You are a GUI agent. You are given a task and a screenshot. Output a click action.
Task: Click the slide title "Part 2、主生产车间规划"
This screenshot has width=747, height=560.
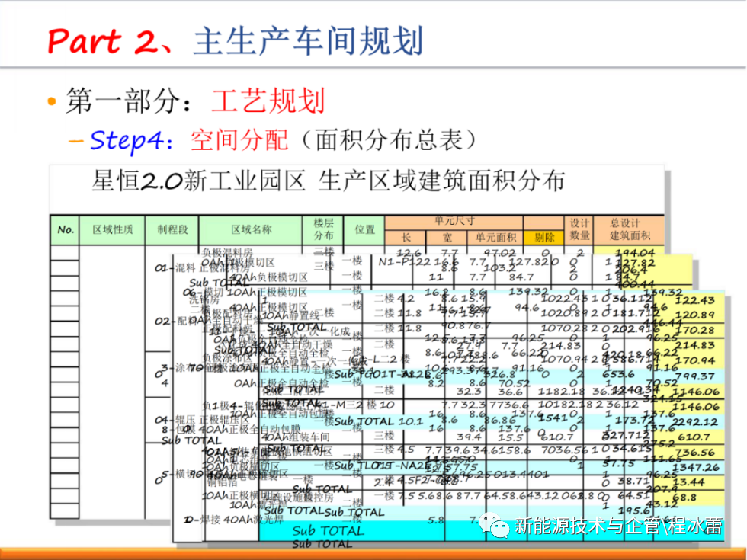click(236, 41)
